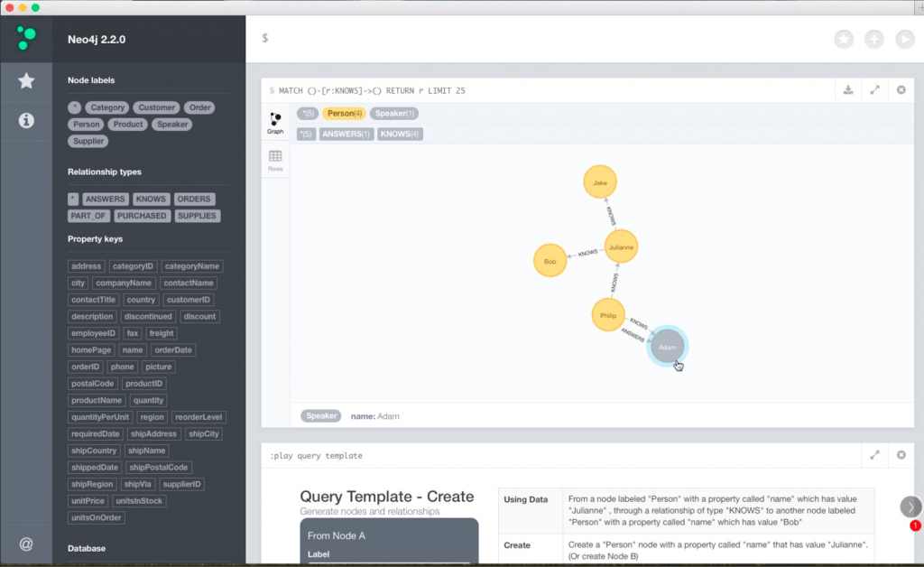This screenshot has height=567, width=924.
Task: Click the Person(4) label in result
Action: [344, 113]
